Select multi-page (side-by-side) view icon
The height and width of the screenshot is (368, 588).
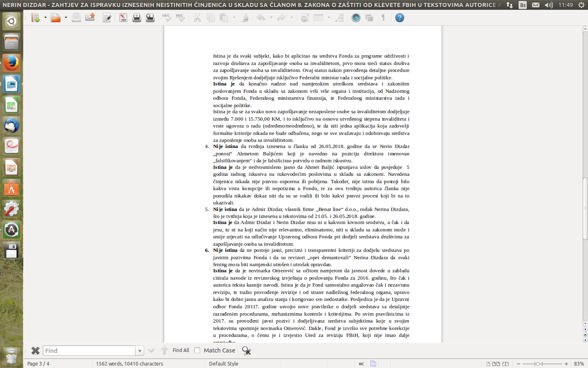(496, 364)
